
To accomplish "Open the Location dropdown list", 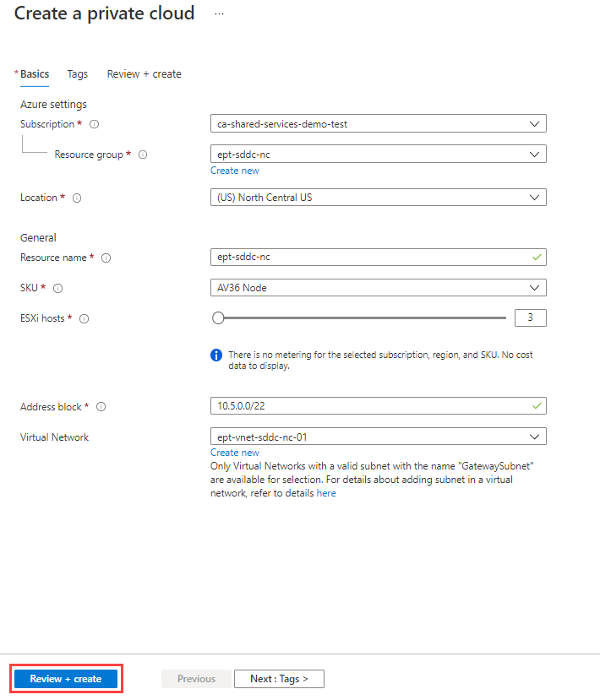I will click(x=378, y=198).
